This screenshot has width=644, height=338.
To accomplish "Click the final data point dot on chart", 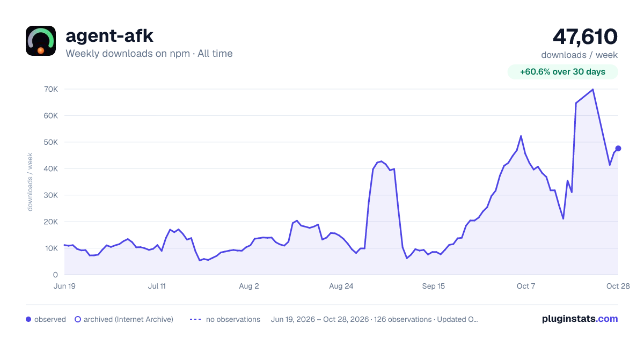I will tap(618, 148).
